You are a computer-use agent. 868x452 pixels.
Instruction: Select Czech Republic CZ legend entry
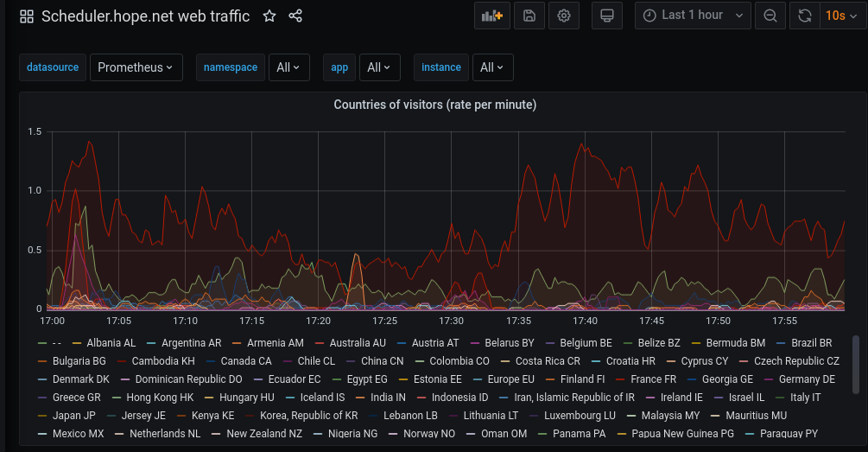[796, 362]
